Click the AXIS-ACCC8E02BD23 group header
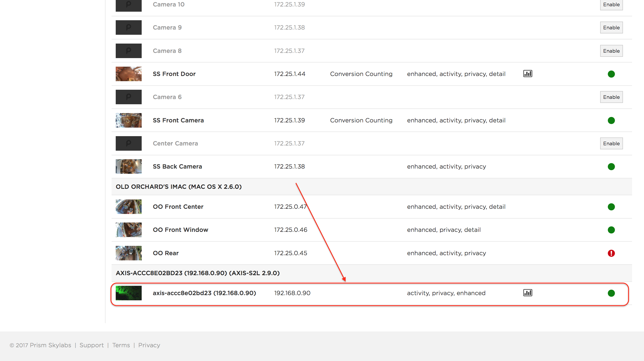This screenshot has height=361, width=644. pyautogui.click(x=372, y=273)
